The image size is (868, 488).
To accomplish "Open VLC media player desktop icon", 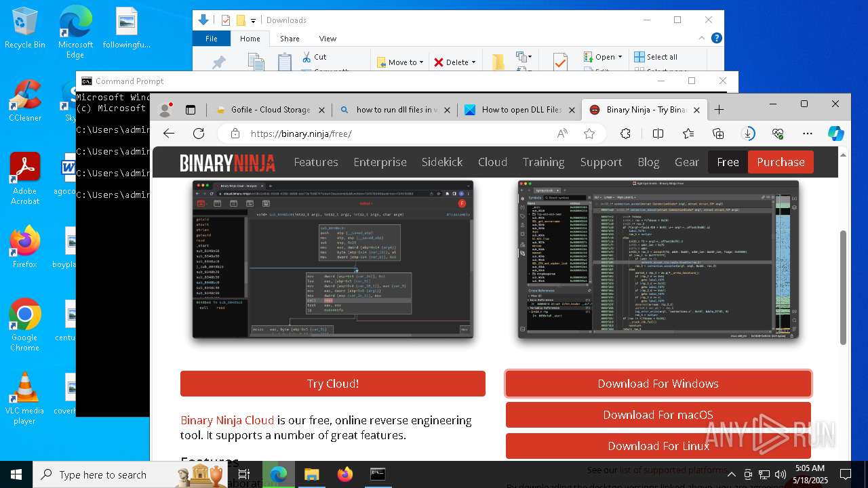I will point(25,399).
